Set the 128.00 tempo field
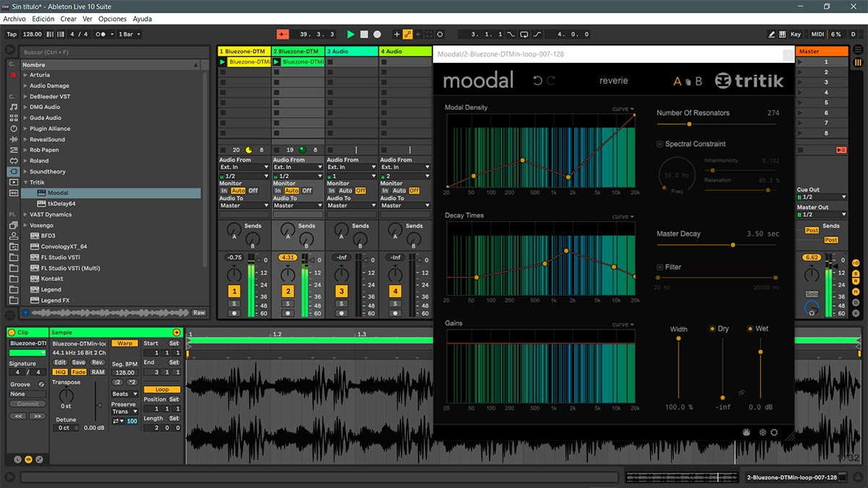Image resolution: width=868 pixels, height=488 pixels. click(x=33, y=34)
